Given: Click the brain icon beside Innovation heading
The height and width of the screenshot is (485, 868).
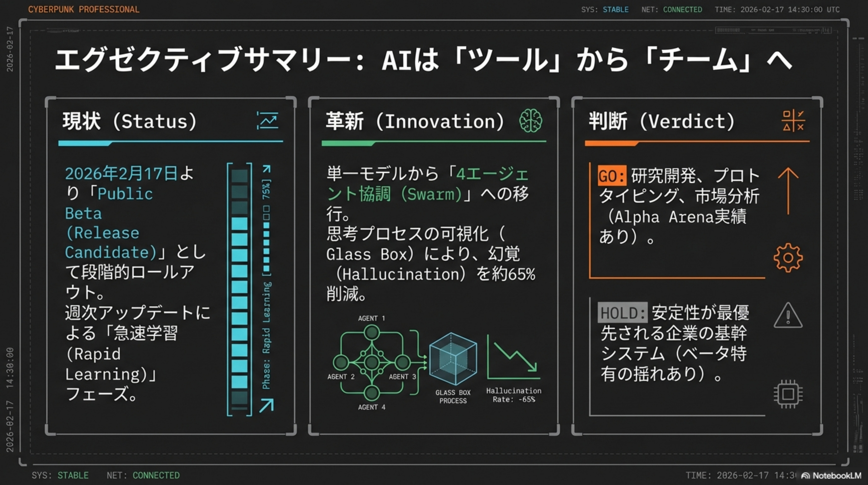Looking at the screenshot, I should coord(531,121).
